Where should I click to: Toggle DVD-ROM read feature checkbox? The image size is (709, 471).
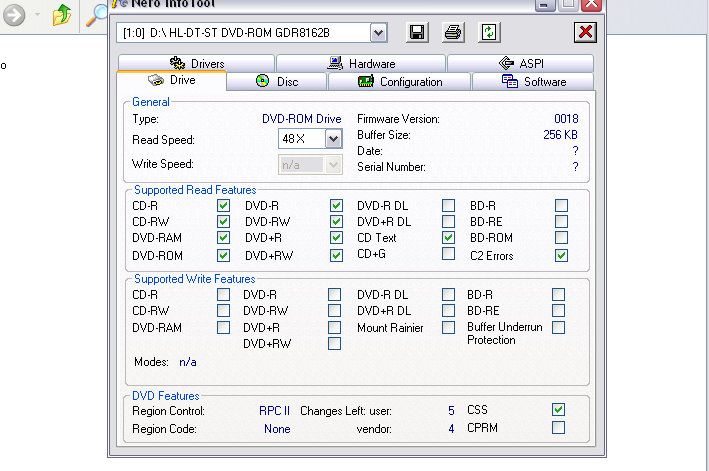coord(223,255)
